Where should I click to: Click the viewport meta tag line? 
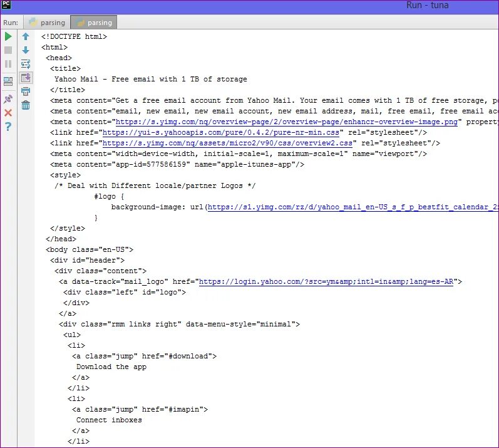pos(239,154)
